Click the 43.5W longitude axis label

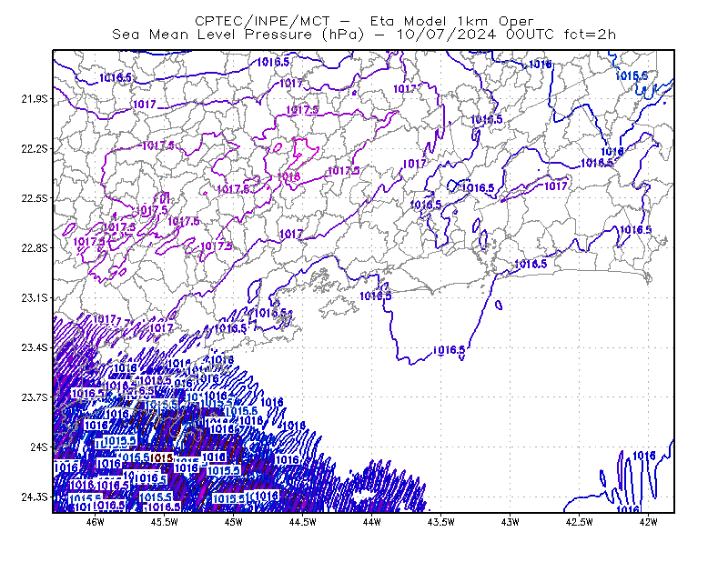click(440, 522)
